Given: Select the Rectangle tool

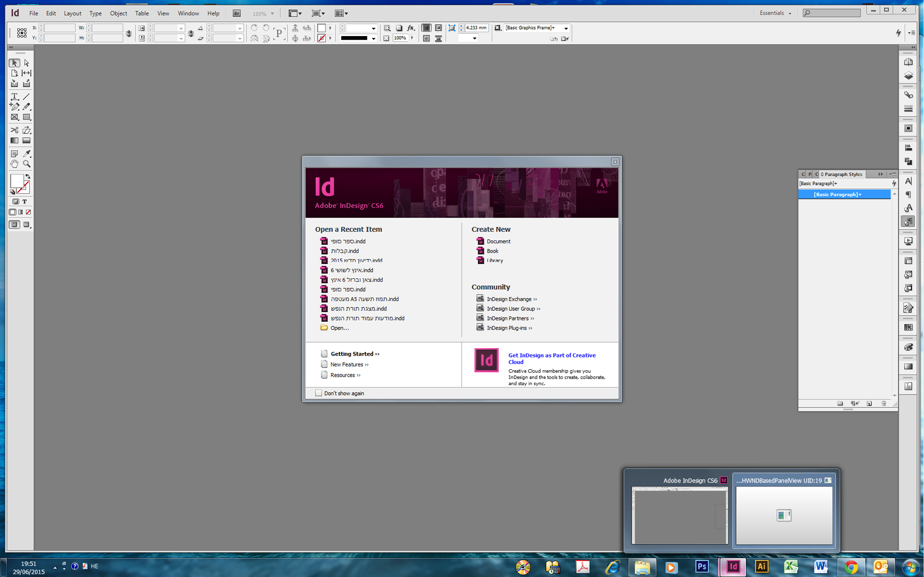Looking at the screenshot, I should [x=27, y=117].
